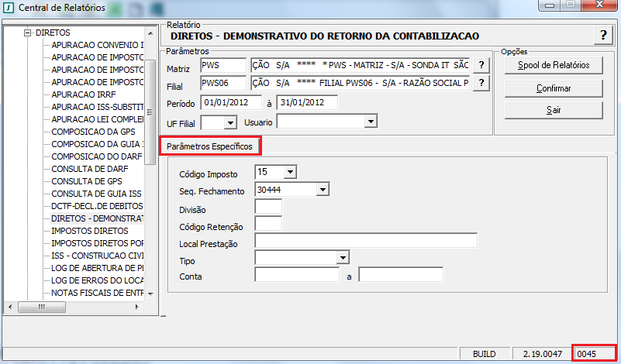Viewport: 621px width, 364px height.
Task: Click the lookup button next to Filial
Action: [481, 83]
